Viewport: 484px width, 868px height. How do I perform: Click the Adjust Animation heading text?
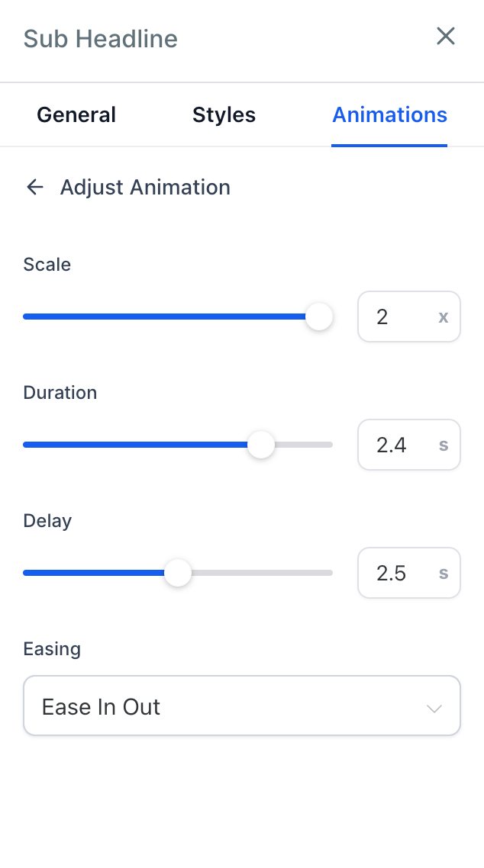tap(145, 187)
